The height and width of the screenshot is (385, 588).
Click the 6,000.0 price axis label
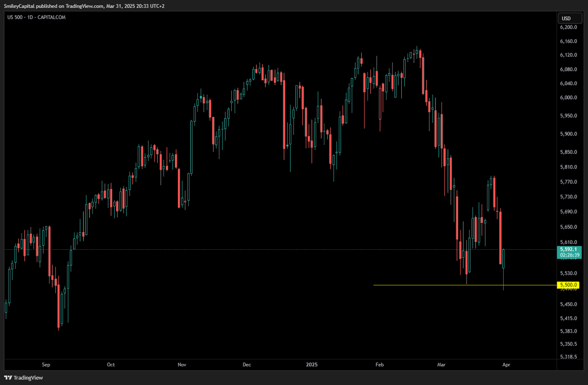click(x=568, y=97)
